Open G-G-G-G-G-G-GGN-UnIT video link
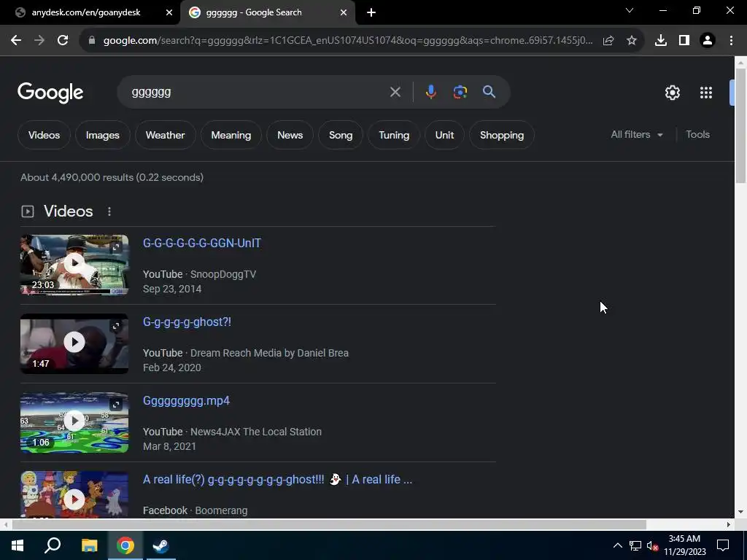This screenshot has height=560, width=747. [202, 244]
